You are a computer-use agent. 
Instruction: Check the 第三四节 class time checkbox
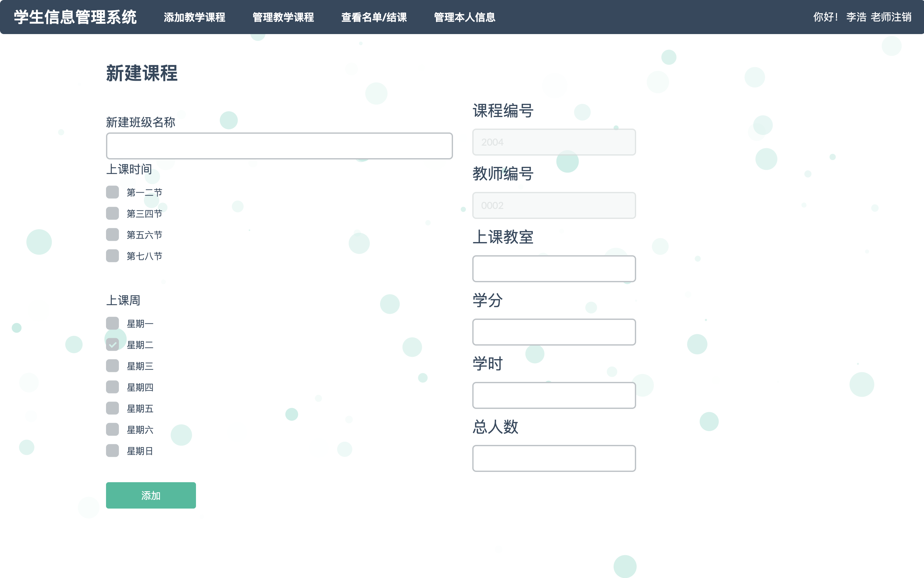pos(112,214)
